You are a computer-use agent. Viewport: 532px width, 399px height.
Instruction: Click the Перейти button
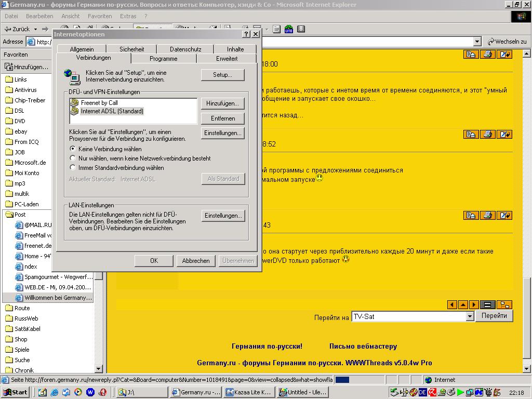(x=494, y=315)
